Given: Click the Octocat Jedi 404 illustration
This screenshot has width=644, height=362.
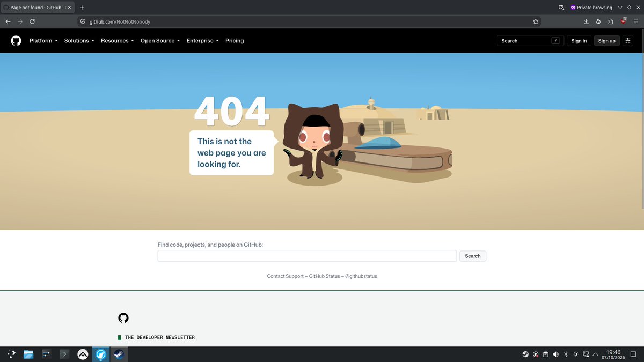Looking at the screenshot, I should pos(314,144).
